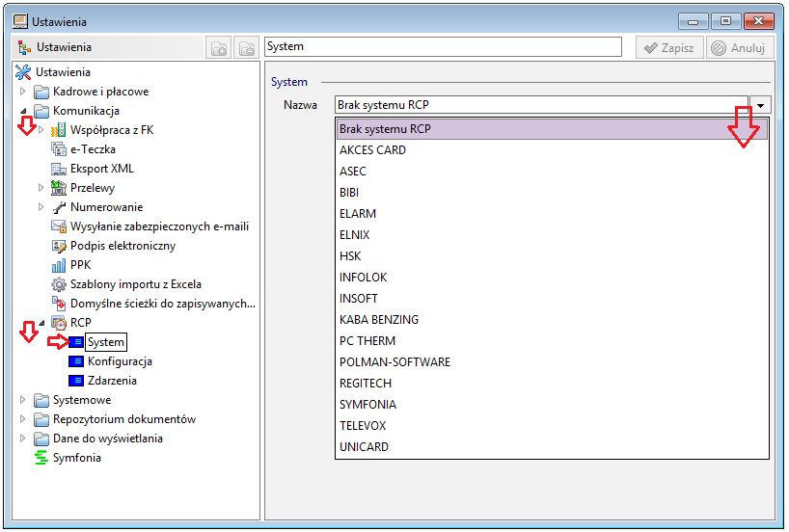Click the green Symfonia icon
This screenshot has width=789, height=532.
click(41, 458)
